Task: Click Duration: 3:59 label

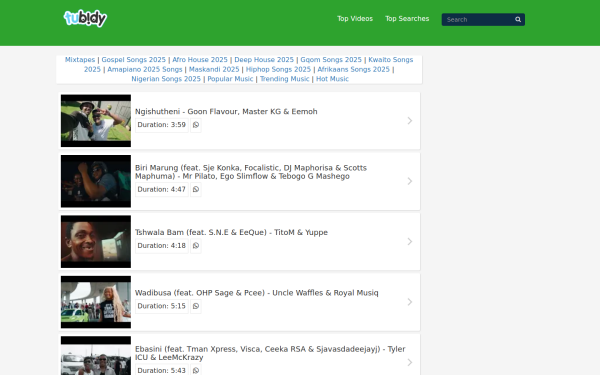Action: 162,125
